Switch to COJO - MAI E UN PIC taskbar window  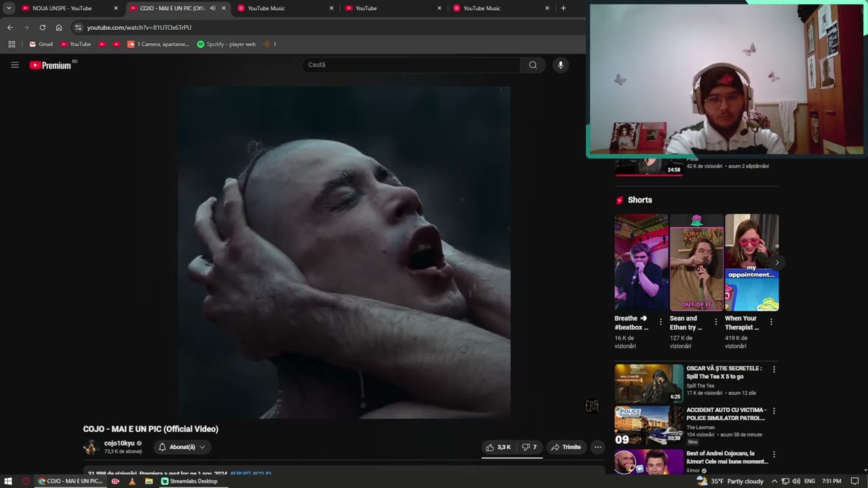coord(71,481)
